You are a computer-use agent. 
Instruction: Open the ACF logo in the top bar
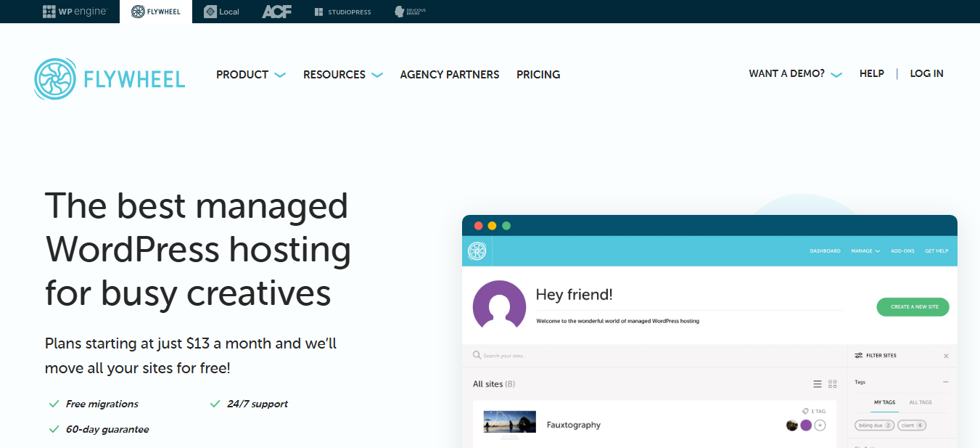click(x=276, y=12)
